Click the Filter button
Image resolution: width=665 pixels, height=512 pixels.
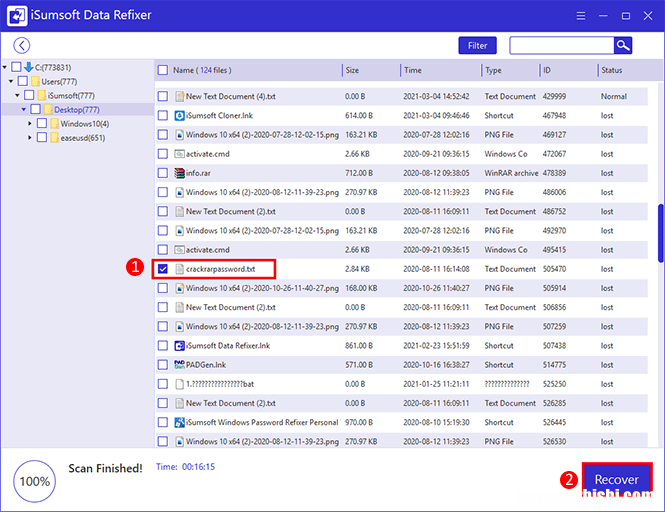478,45
